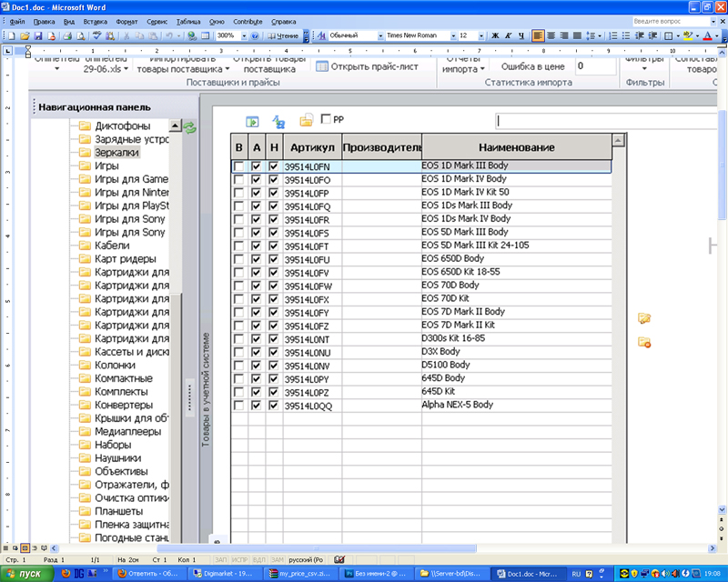
Task: Click the Decrease Indent icon
Action: [x=640, y=35]
